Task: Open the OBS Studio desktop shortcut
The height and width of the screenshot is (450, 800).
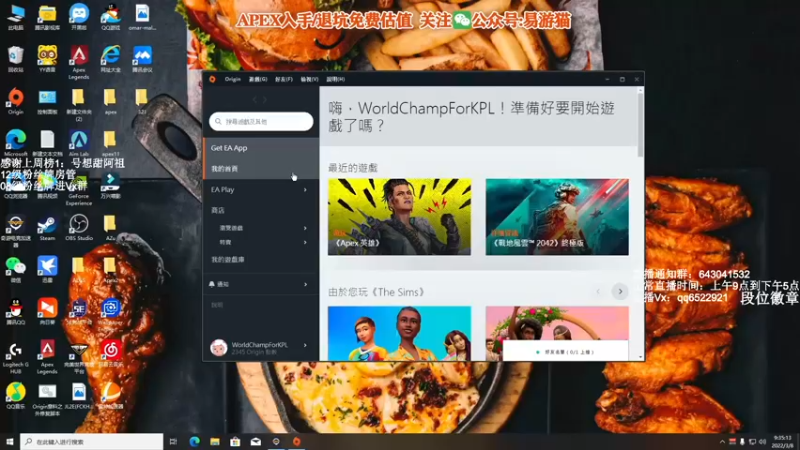Action: [79, 228]
